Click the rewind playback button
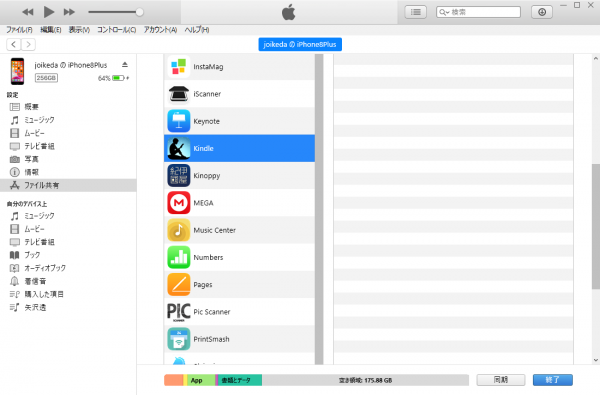Image resolution: width=600 pixels, height=395 pixels. (28, 12)
